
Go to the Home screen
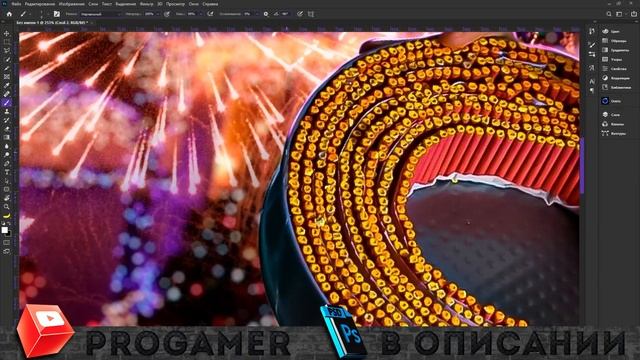9,14
